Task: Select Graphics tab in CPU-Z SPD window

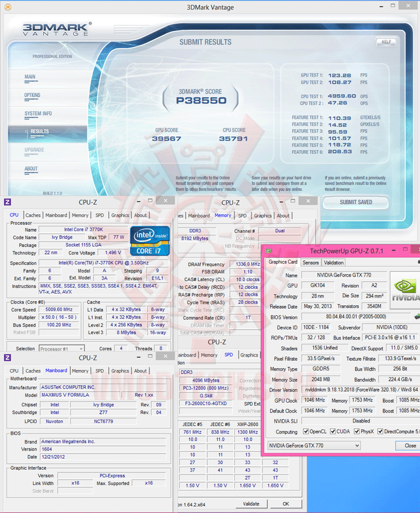Action: pos(249,355)
